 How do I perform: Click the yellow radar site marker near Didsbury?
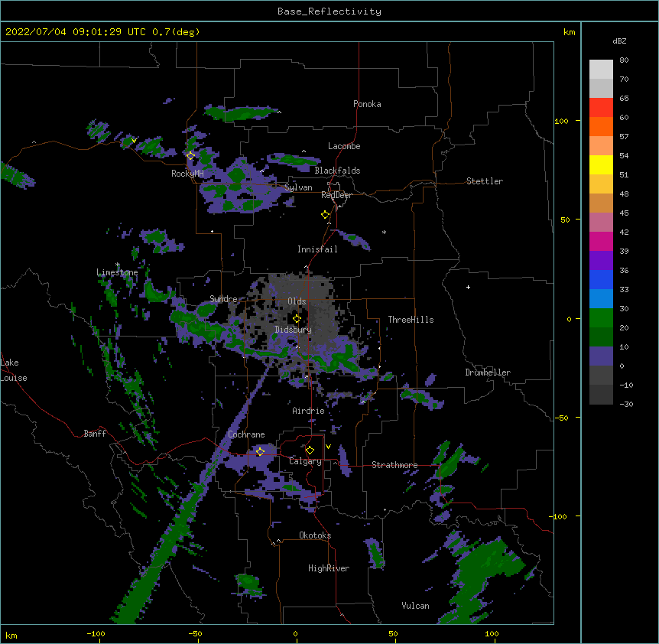[x=297, y=319]
